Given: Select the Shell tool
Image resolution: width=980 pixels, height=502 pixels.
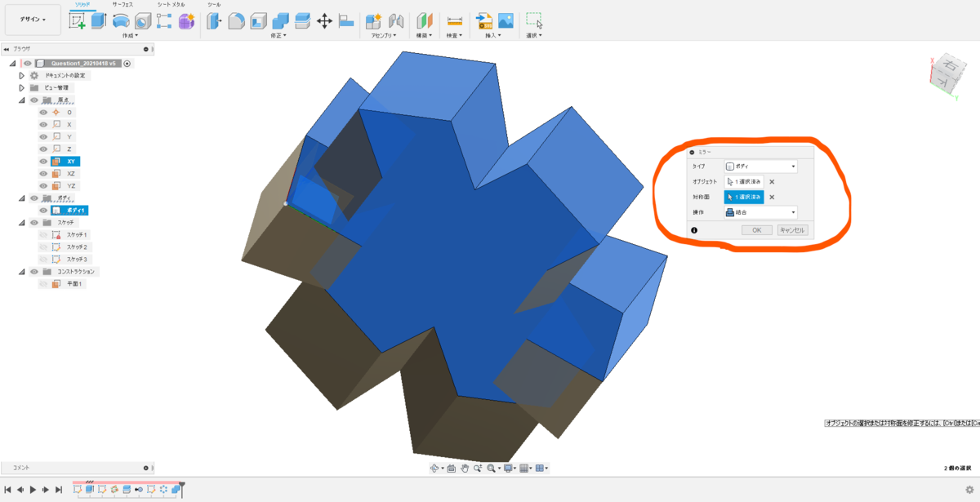Looking at the screenshot, I should 258,21.
